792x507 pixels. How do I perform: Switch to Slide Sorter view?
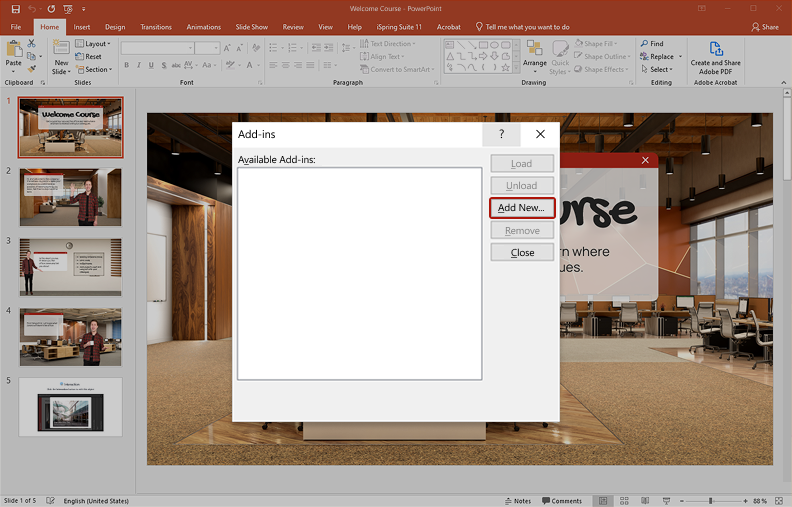(624, 500)
